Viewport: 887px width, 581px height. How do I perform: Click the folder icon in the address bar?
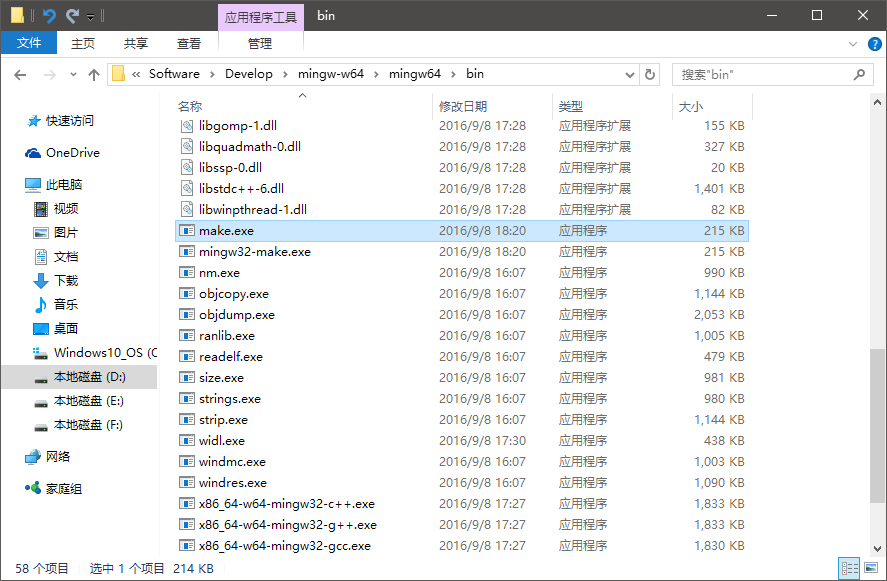click(x=120, y=73)
